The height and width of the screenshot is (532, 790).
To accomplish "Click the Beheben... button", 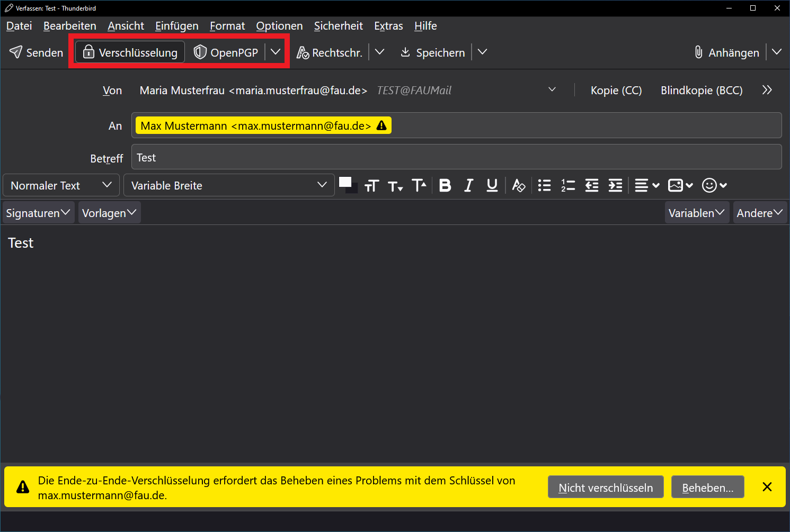I will 707,488.
